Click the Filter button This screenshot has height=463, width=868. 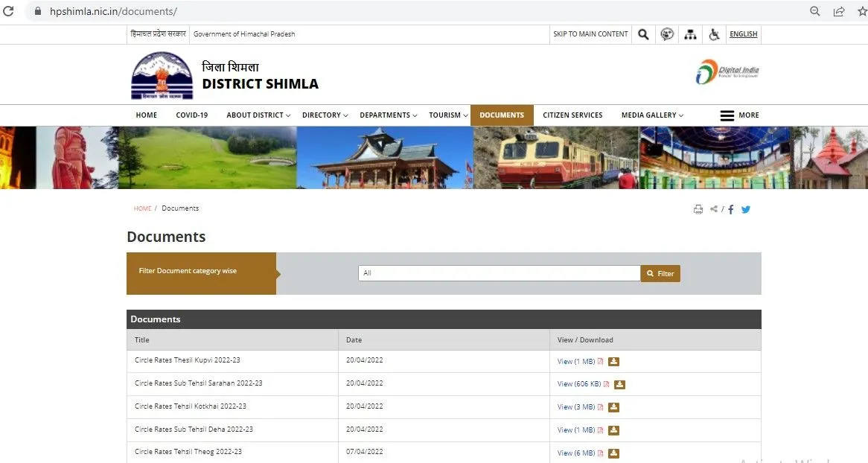[x=660, y=273]
